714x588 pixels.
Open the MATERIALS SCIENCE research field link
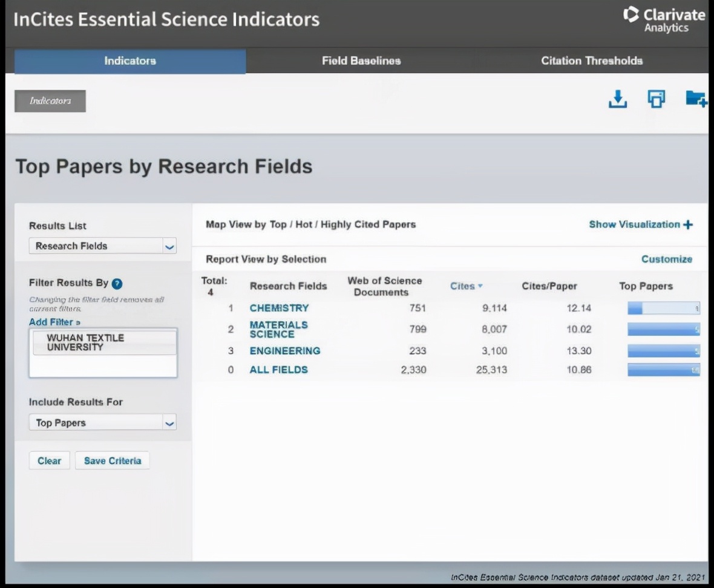coord(278,329)
